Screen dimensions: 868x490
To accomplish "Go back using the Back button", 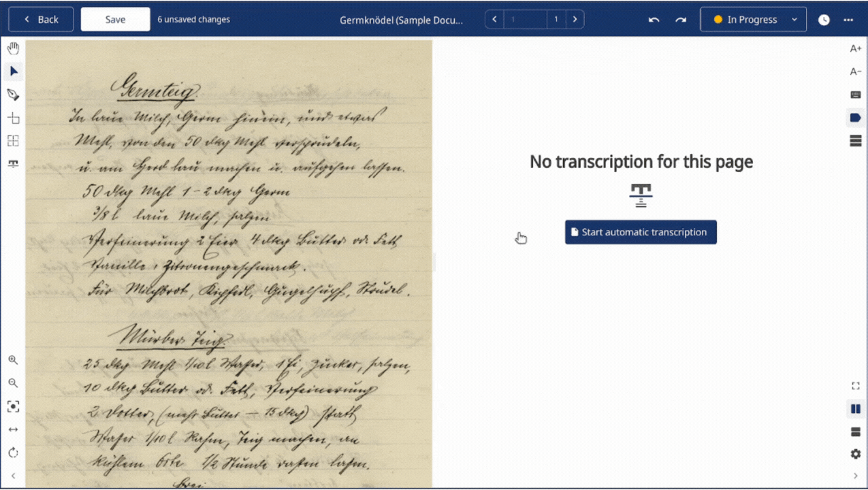I will pyautogui.click(x=40, y=19).
